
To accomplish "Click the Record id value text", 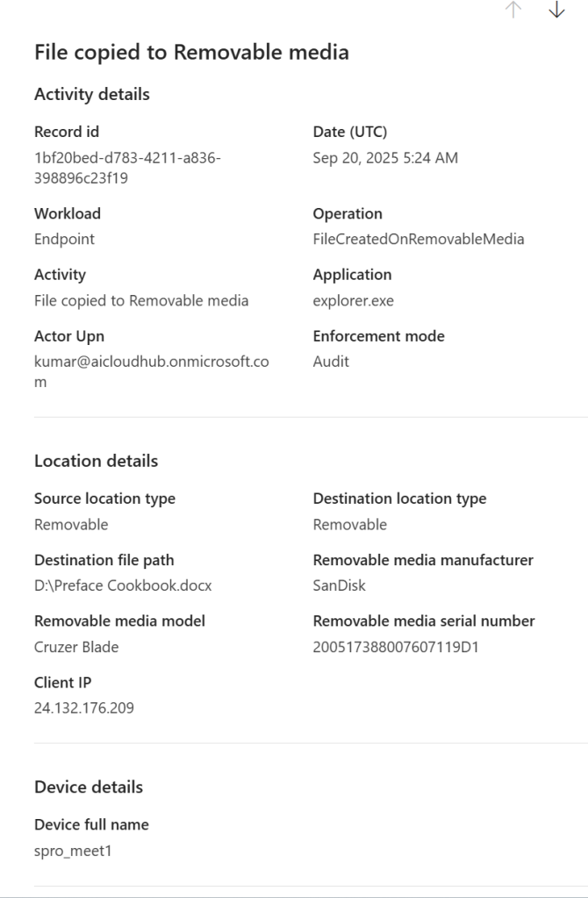I will [x=127, y=167].
